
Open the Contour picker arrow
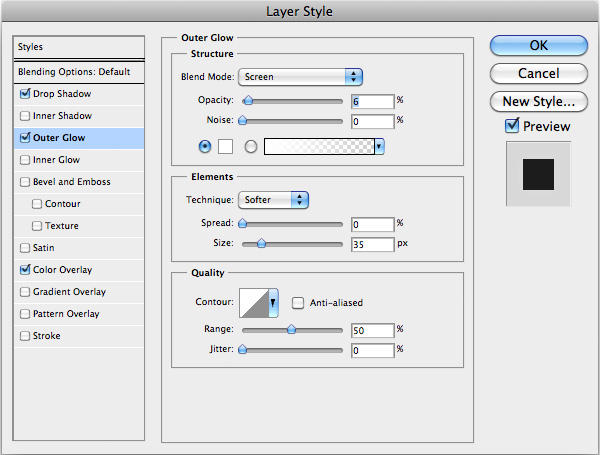(x=273, y=303)
